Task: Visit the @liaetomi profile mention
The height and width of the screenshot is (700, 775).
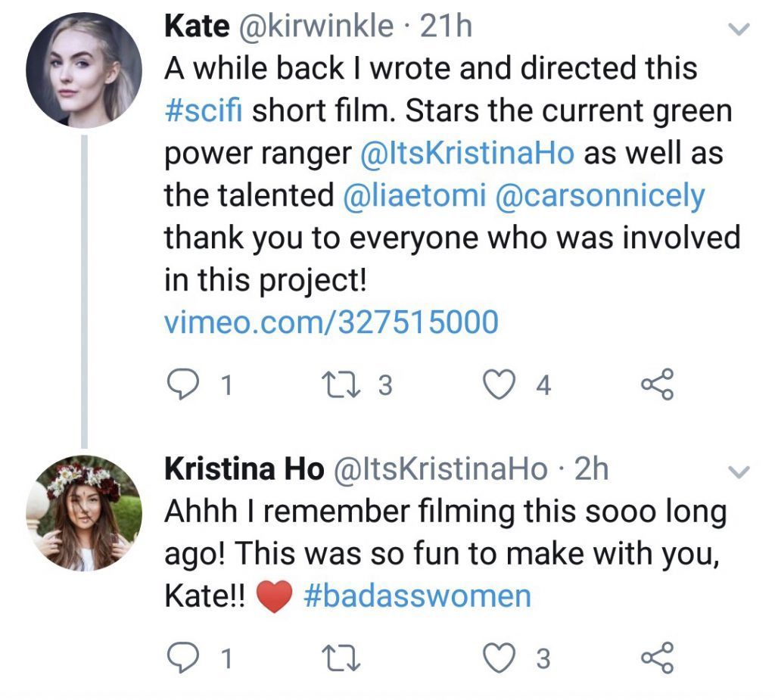Action: click(x=414, y=196)
